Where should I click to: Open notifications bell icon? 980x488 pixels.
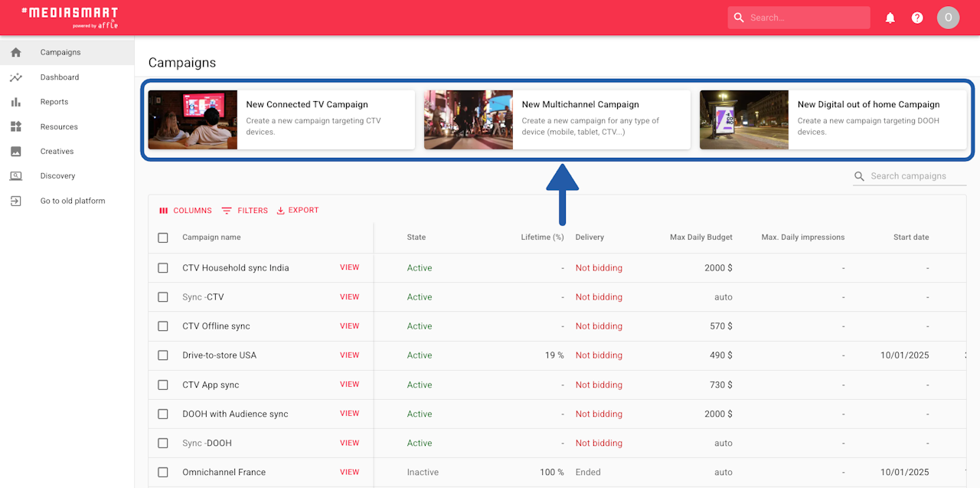(890, 18)
